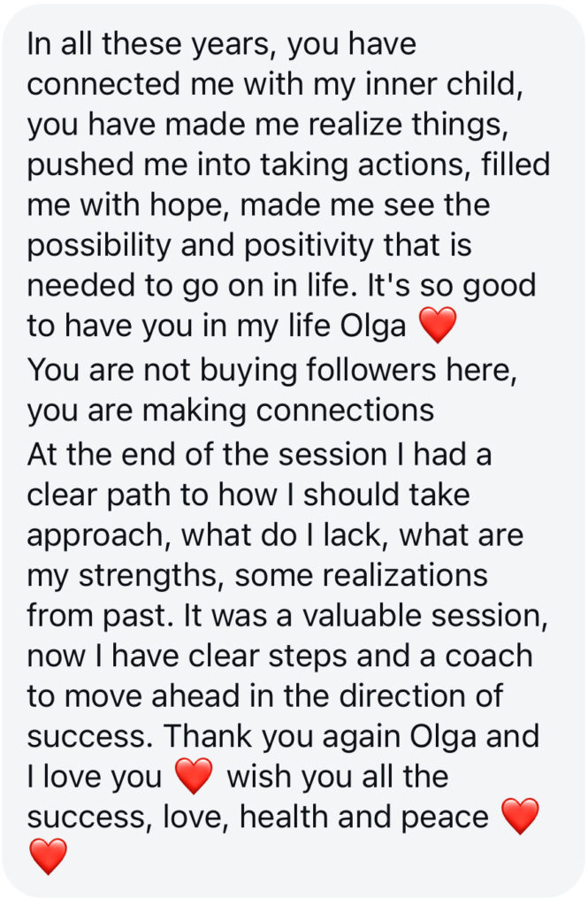The height and width of the screenshot is (906, 588).
Task: Click the opening line "In all these years"
Action: tap(149, 44)
